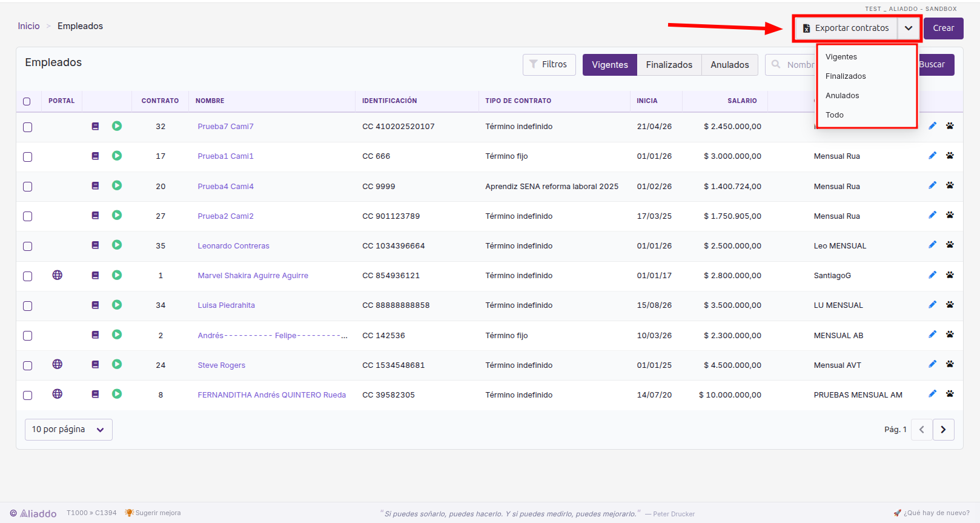Click the paw icon for Prueba4 Cami4

(x=950, y=185)
